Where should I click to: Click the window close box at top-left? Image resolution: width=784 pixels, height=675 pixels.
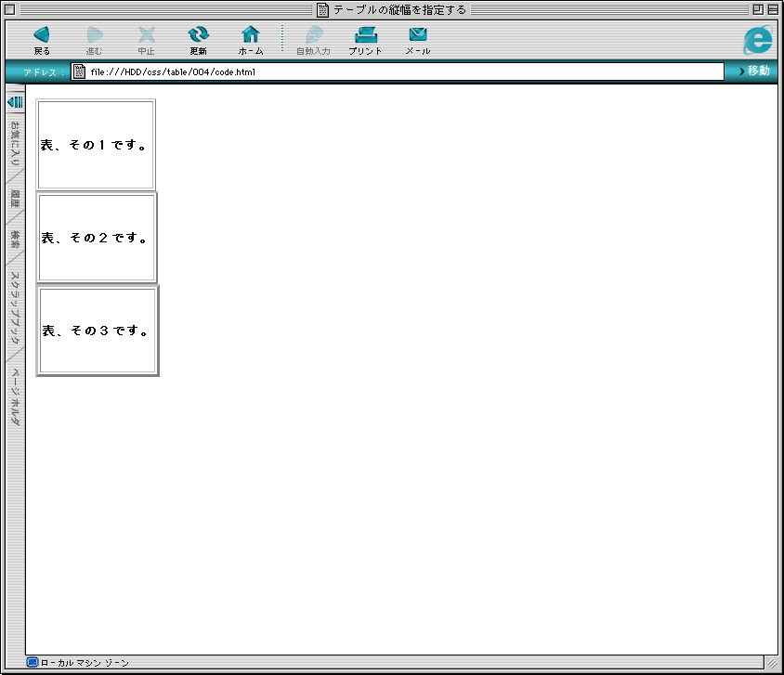(9, 9)
